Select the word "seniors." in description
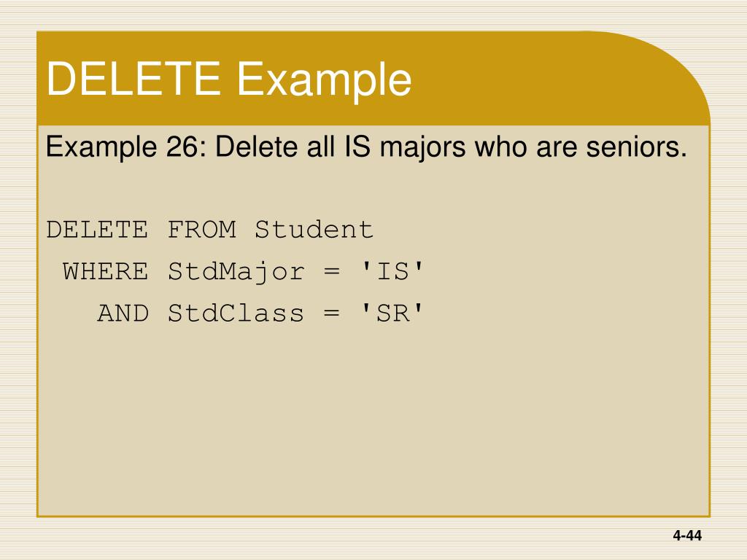Screen dimensions: 747x560 (636, 147)
